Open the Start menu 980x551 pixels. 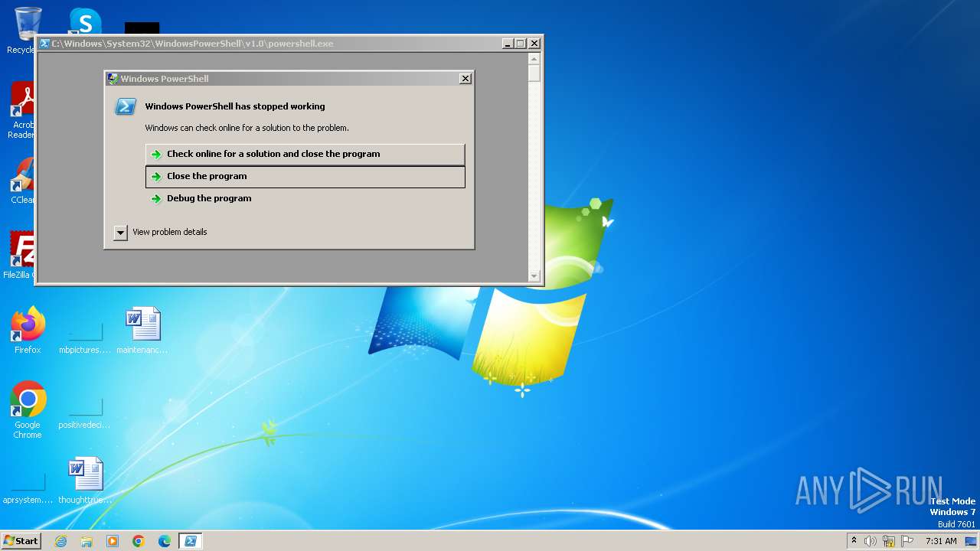tap(21, 541)
